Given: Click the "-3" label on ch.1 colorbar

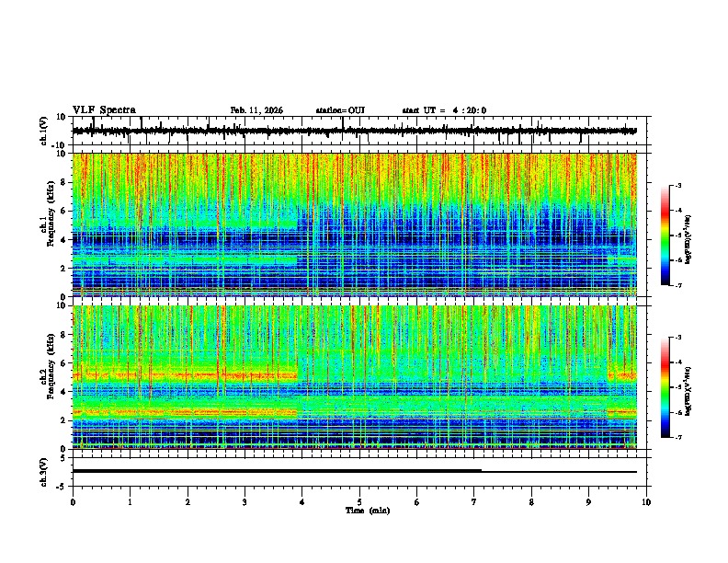Looking at the screenshot, I should (678, 185).
